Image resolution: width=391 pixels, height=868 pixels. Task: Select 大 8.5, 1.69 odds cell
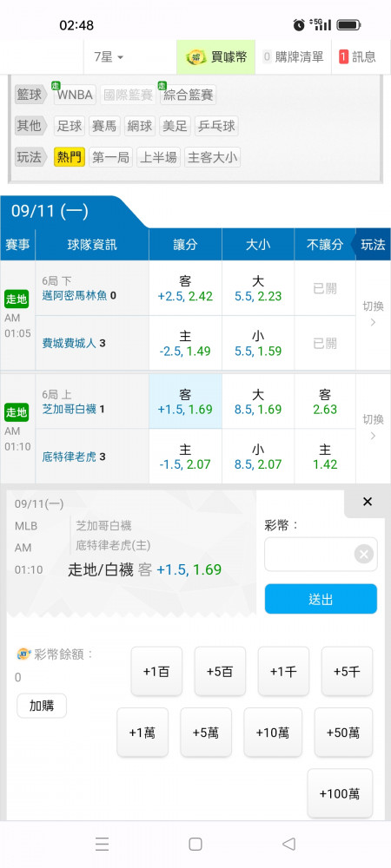(258, 401)
